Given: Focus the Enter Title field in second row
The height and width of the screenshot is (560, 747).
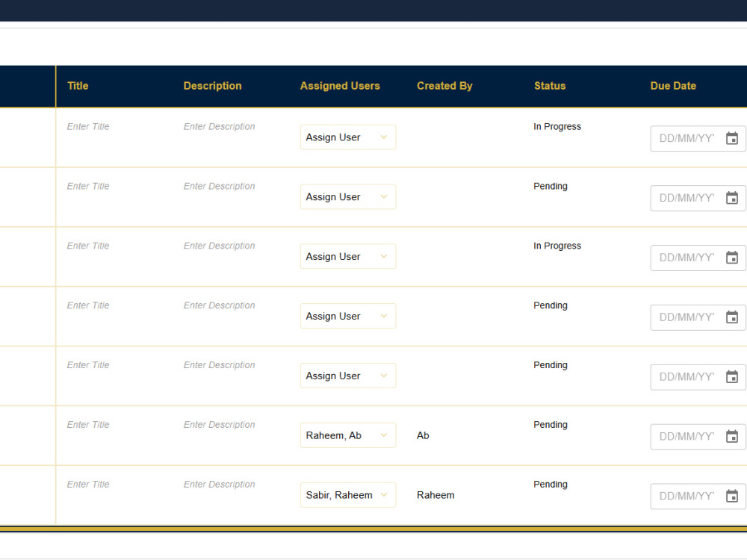Looking at the screenshot, I should pyautogui.click(x=88, y=186).
